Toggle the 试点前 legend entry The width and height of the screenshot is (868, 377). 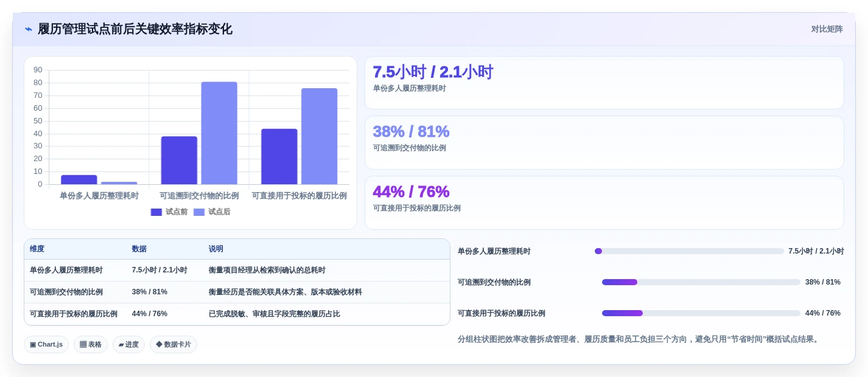(x=169, y=212)
